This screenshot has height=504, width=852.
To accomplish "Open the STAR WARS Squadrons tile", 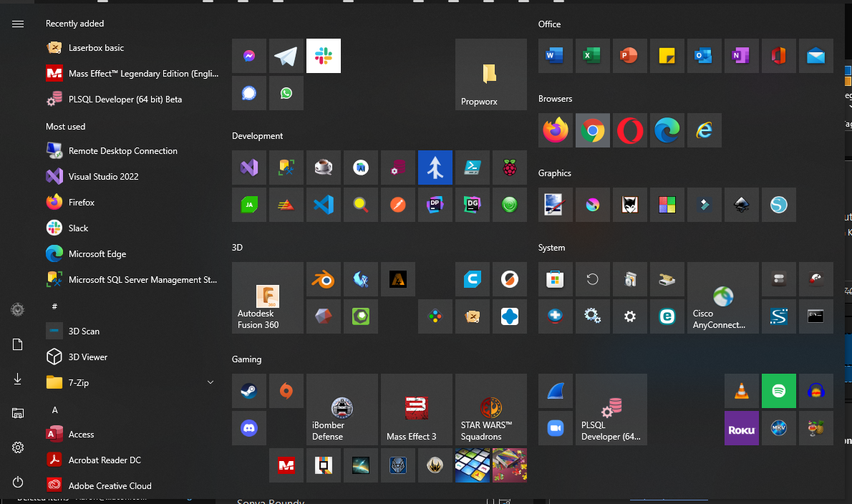I will click(490, 409).
